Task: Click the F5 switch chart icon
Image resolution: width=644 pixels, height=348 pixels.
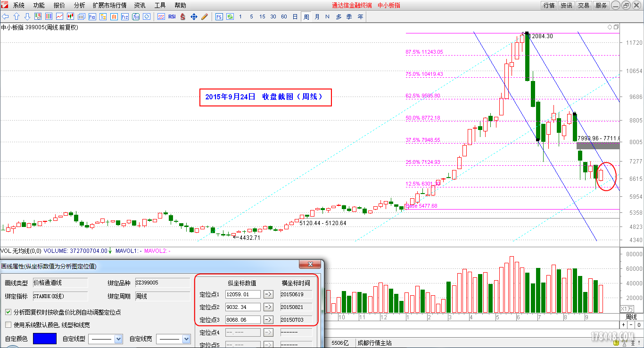Action: pyautogui.click(x=219, y=16)
